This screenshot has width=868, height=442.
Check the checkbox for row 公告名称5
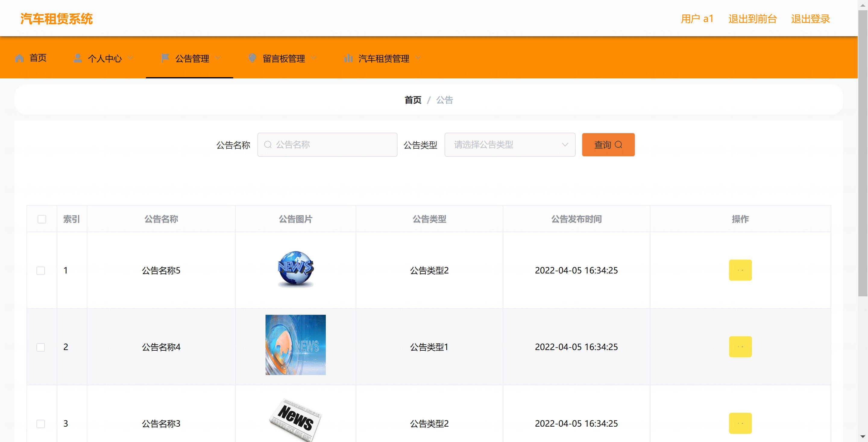[41, 271]
